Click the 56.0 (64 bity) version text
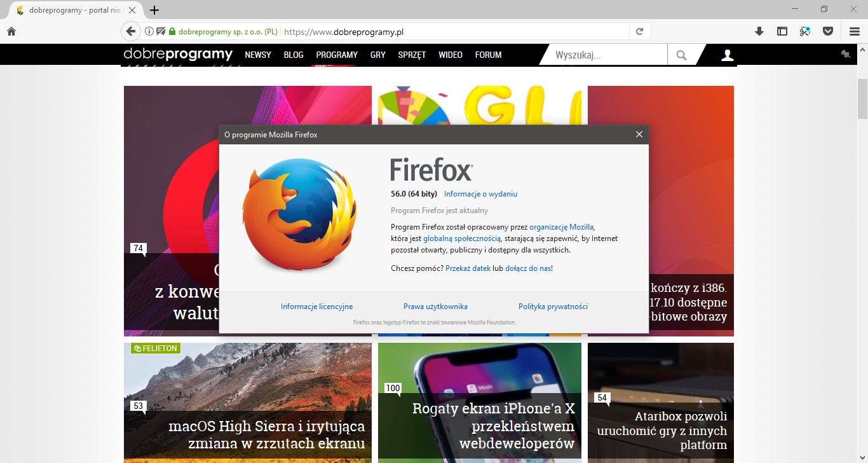The width and height of the screenshot is (868, 463). click(414, 194)
